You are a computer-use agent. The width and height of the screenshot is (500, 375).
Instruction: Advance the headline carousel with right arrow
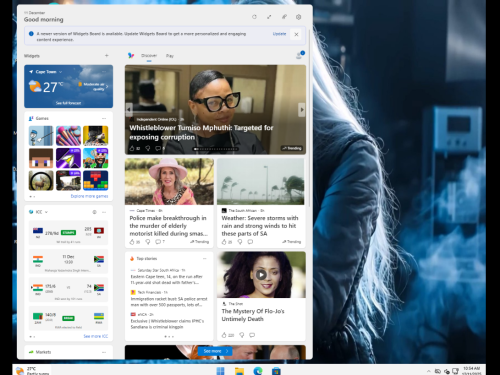(x=302, y=109)
